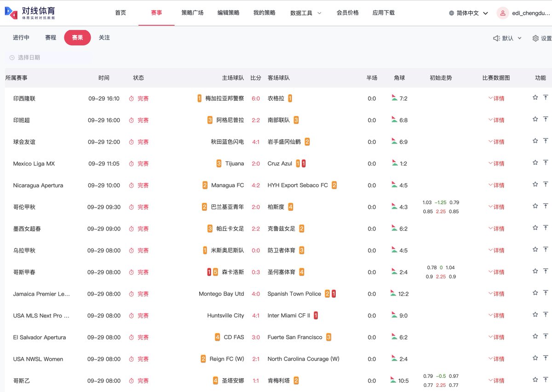
Task: Open the 首页 home menu item
Action: click(121, 13)
